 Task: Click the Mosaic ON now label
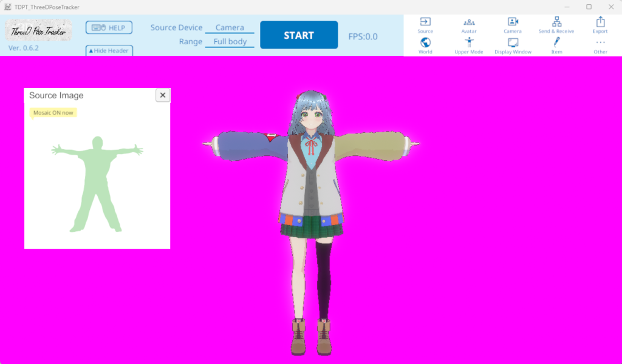(x=53, y=113)
